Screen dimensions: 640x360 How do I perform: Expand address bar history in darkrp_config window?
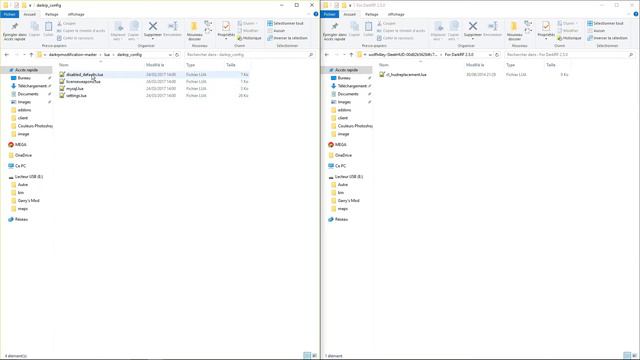point(170,55)
